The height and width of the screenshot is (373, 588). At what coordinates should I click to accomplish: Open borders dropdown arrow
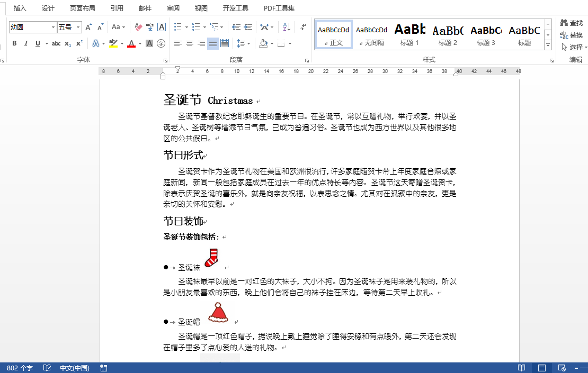click(290, 44)
